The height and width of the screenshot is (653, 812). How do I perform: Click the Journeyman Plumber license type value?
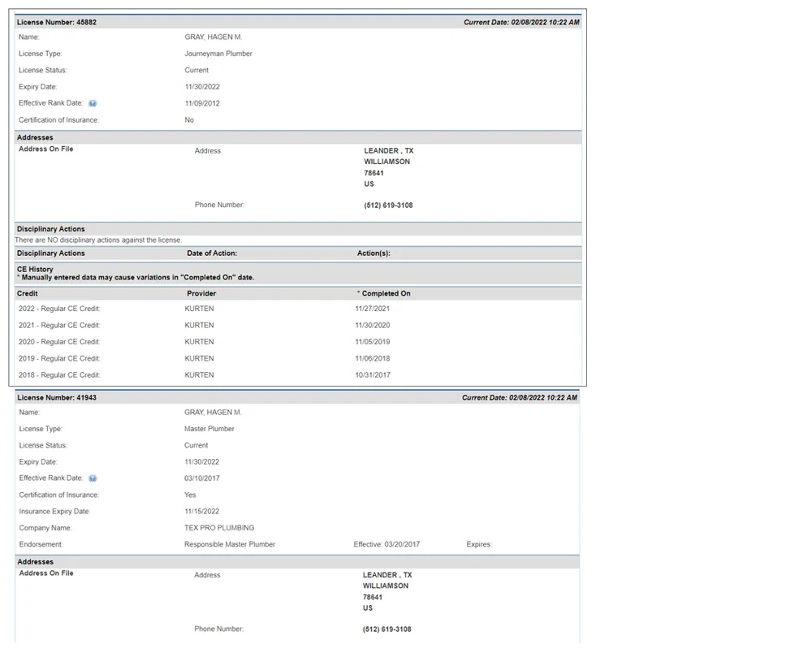(218, 54)
